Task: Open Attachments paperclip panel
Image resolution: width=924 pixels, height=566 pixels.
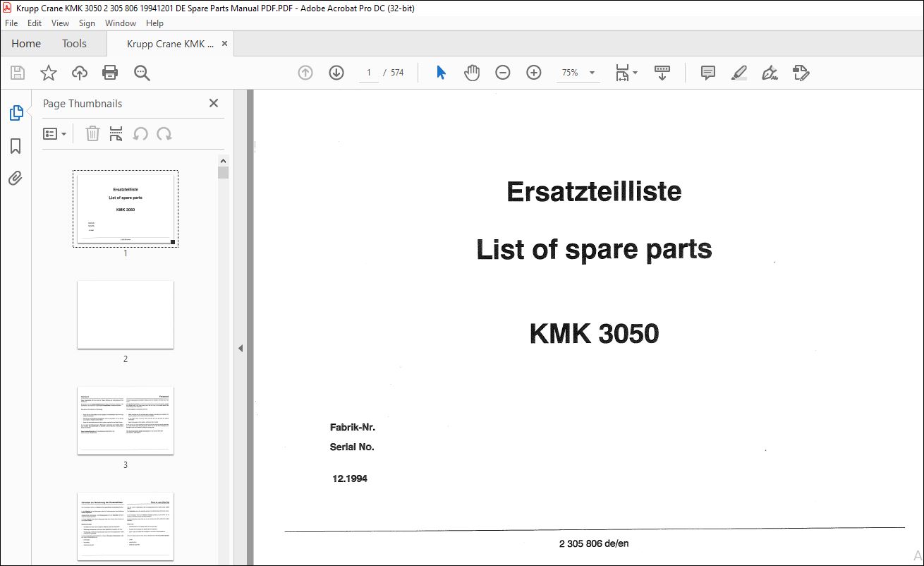Action: click(16, 178)
